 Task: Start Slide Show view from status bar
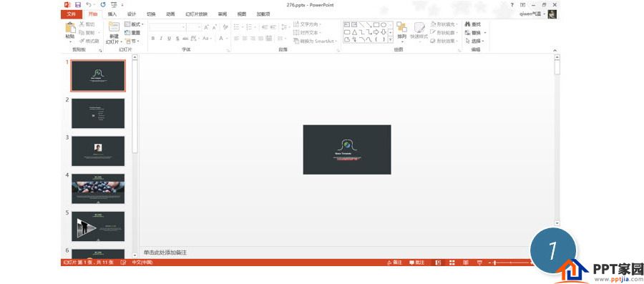tap(479, 263)
